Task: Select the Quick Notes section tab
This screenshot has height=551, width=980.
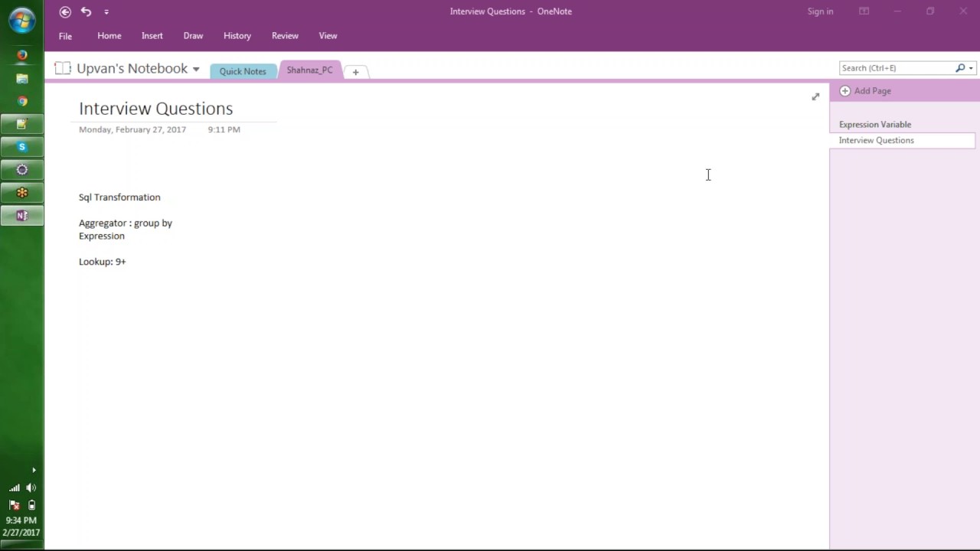Action: [x=243, y=71]
